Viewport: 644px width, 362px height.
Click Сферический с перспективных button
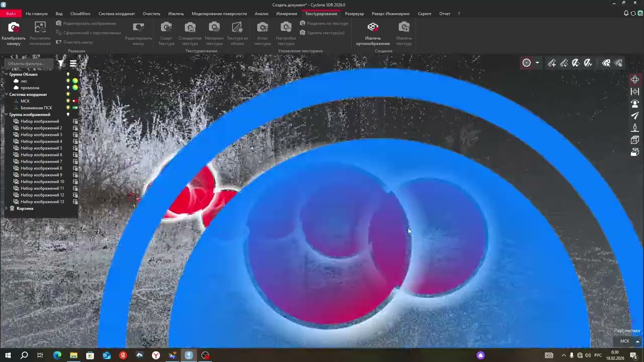coord(89,33)
